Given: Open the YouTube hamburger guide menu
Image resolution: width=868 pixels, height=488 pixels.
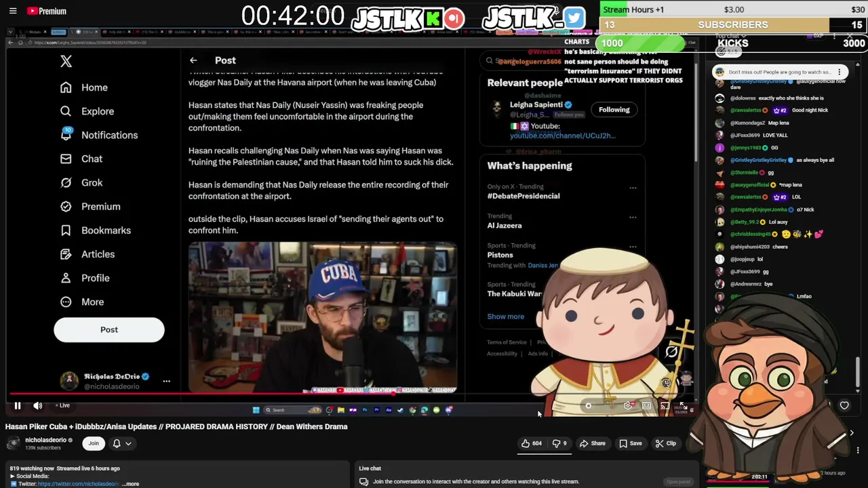Looking at the screenshot, I should (x=12, y=11).
